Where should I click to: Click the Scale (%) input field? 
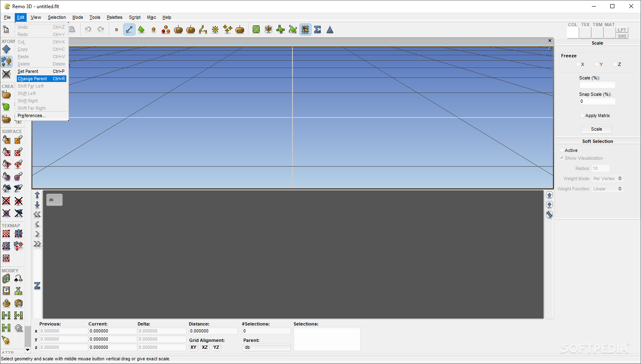pyautogui.click(x=597, y=85)
